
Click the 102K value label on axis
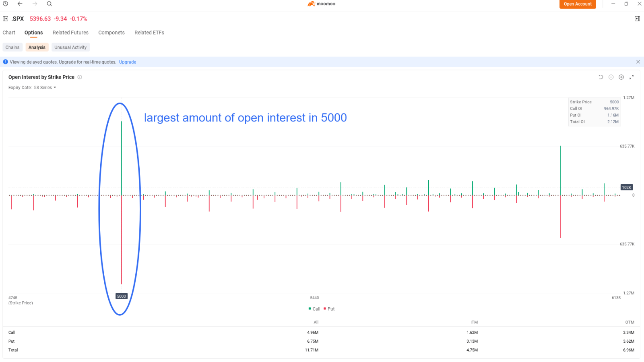[x=627, y=187]
